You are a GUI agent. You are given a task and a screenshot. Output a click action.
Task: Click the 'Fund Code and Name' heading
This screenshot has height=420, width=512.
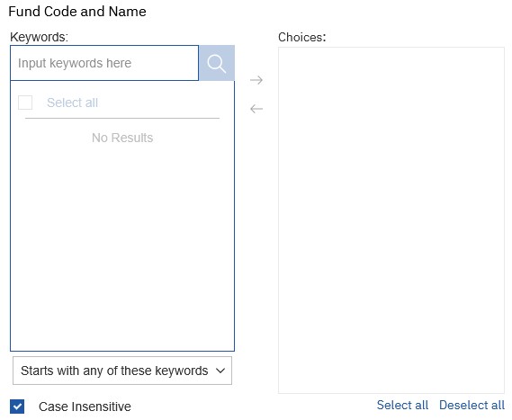(77, 12)
